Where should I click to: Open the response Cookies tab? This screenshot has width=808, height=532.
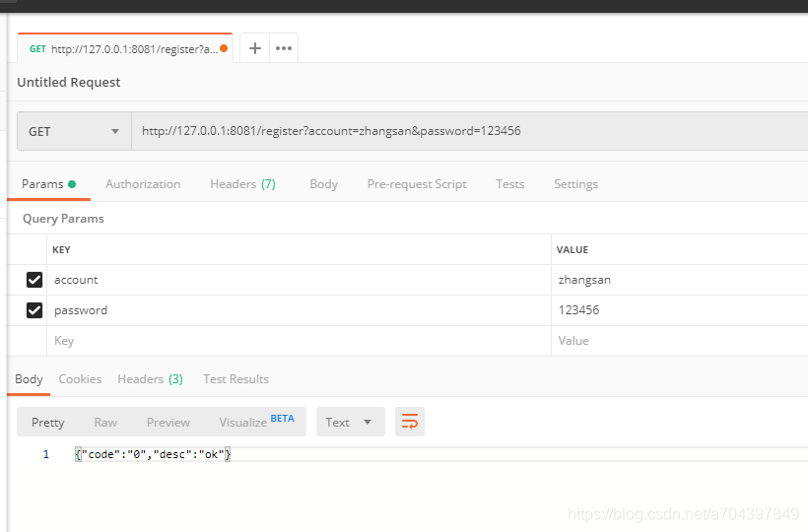click(x=80, y=379)
